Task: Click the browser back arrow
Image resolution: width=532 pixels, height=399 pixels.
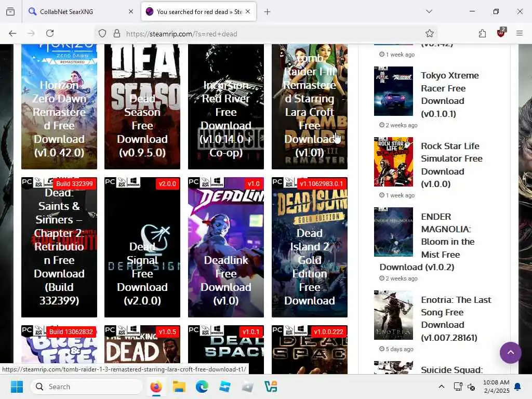Action: pos(12,33)
